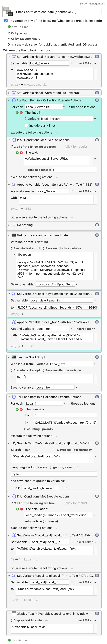Add collection with green plus beside 'The lines in'

pyautogui.click(x=17, y=113)
